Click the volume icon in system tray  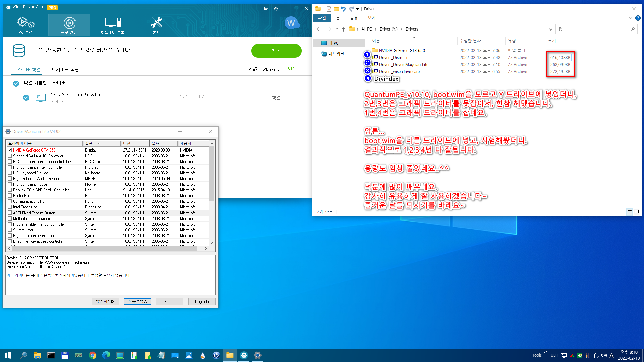pos(604,355)
